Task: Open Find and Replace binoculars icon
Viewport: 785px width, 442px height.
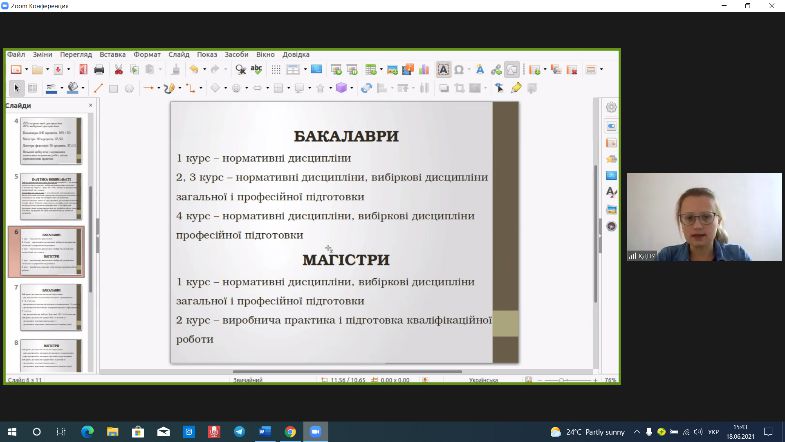Action: click(x=240, y=70)
